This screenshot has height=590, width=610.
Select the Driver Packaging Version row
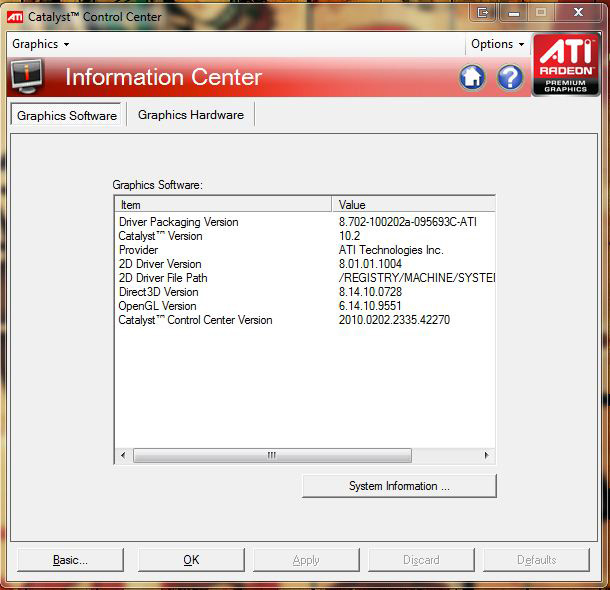305,222
